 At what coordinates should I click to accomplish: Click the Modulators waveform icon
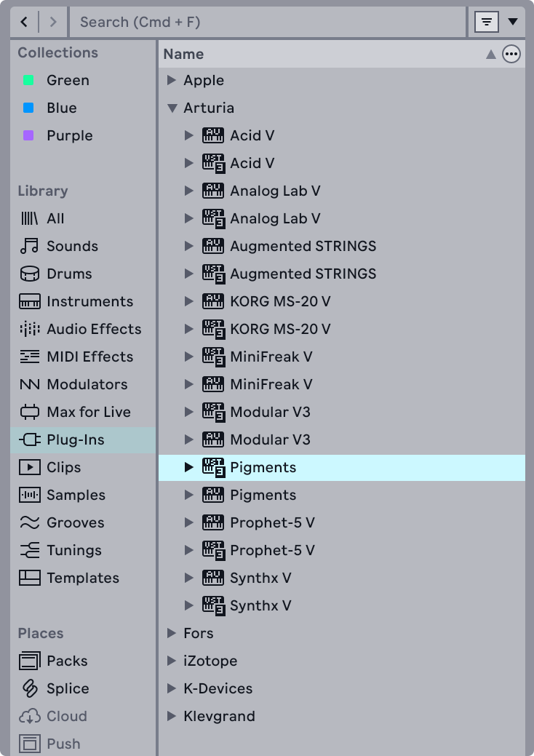click(29, 384)
